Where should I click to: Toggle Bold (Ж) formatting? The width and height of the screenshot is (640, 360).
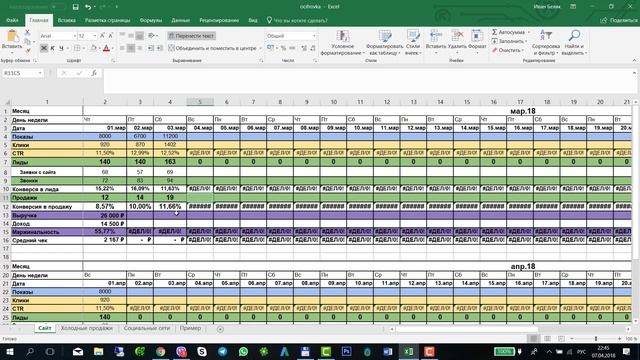pyautogui.click(x=44, y=48)
